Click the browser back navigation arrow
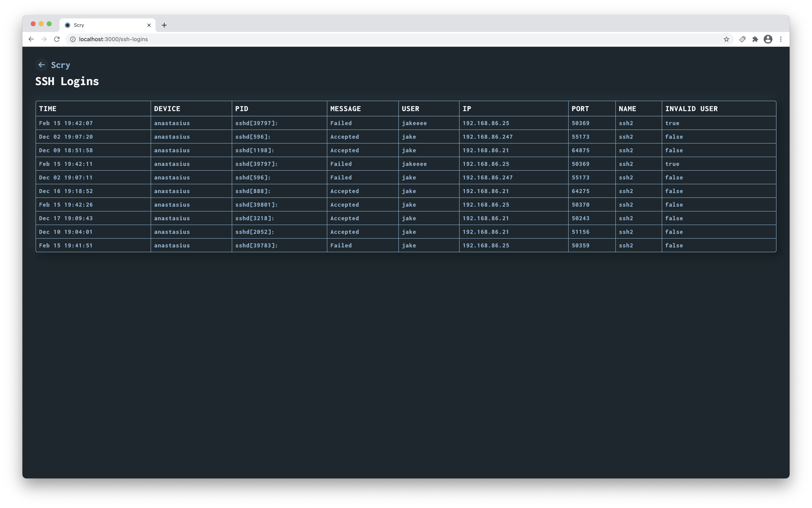Screen dimensions: 812x508 [x=31, y=39]
